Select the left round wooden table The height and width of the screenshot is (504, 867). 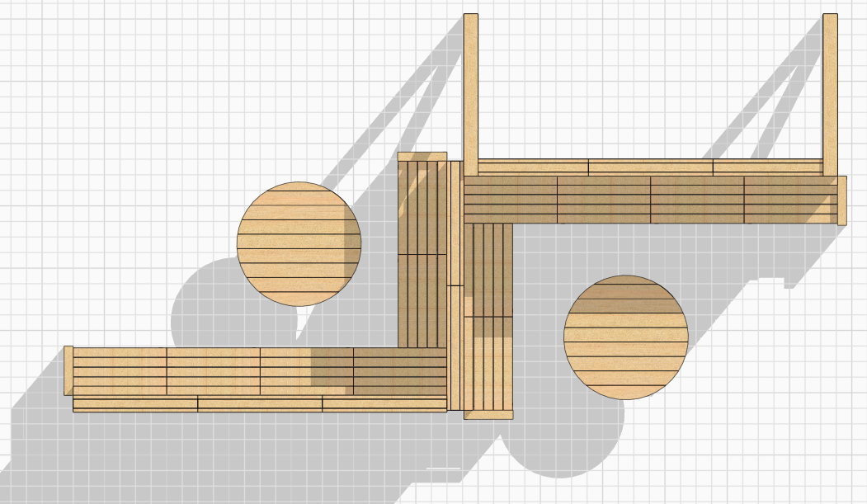tap(299, 243)
